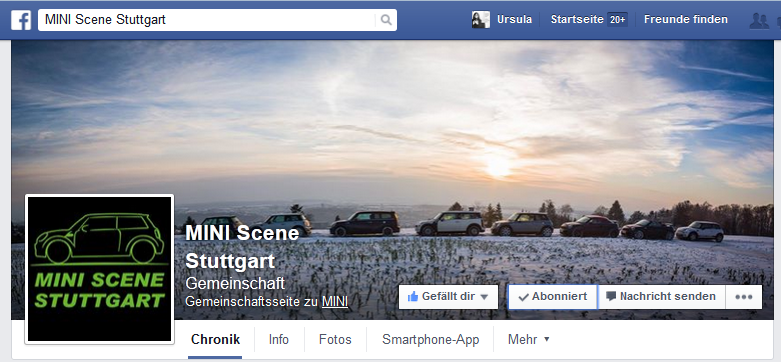
Task: Go to Startseite
Action: click(x=577, y=20)
